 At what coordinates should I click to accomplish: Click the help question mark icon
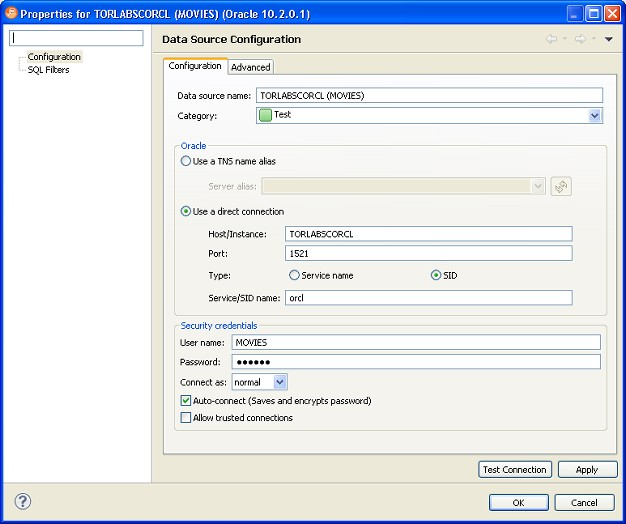23,502
